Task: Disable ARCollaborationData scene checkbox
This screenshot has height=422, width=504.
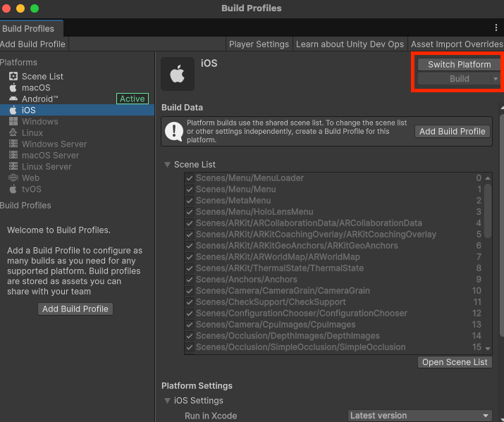Action: [190, 223]
